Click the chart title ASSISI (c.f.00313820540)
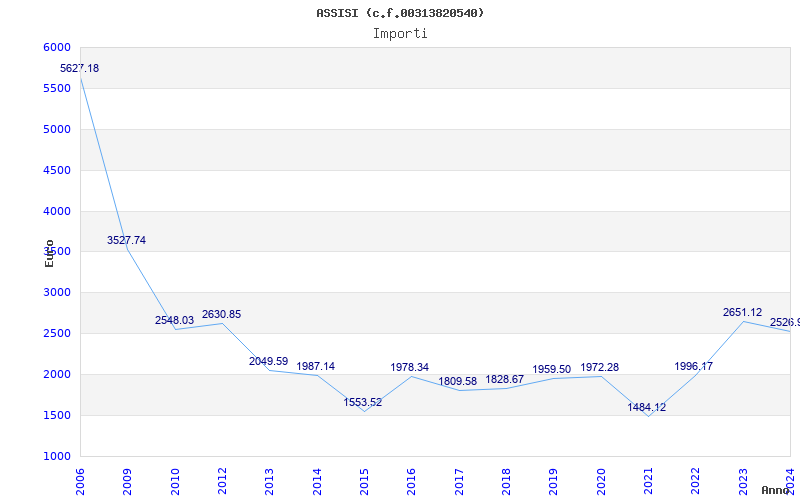800x500 pixels. pyautogui.click(x=400, y=13)
